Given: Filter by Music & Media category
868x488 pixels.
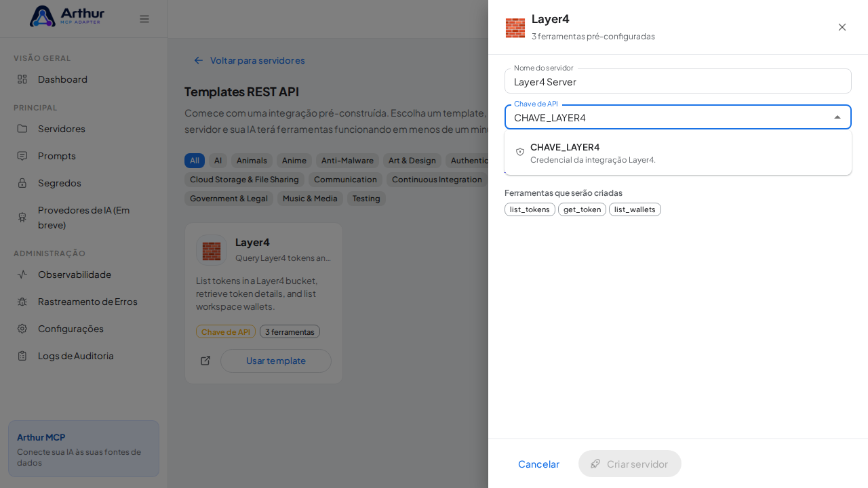Looking at the screenshot, I should 310,199.
